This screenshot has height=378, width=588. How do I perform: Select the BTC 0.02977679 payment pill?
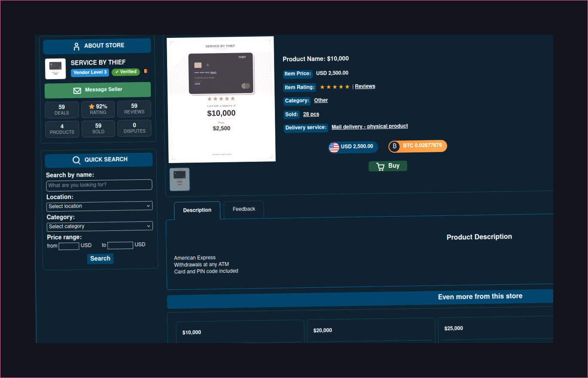click(x=418, y=146)
